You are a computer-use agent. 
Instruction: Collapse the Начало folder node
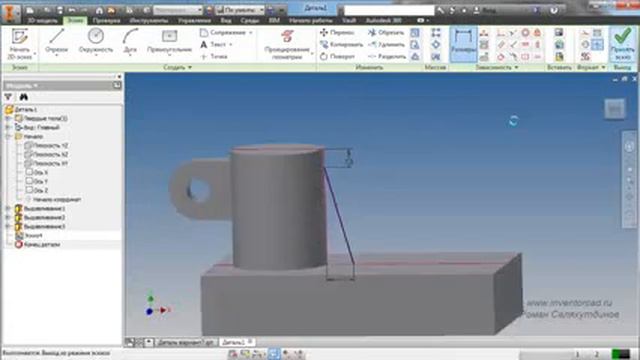pyautogui.click(x=8, y=136)
